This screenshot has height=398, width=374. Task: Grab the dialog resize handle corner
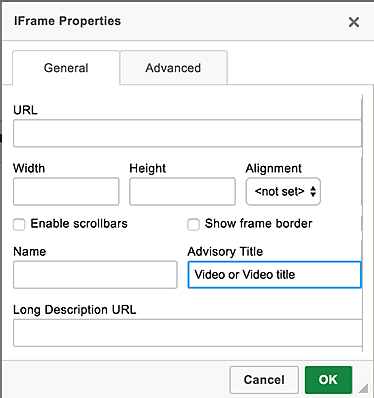coord(363,388)
